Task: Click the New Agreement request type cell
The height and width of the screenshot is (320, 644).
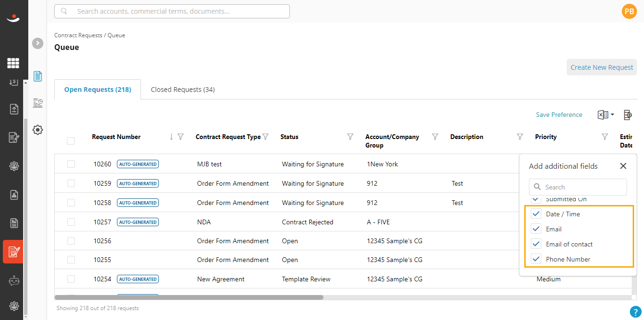Action: 221,279
